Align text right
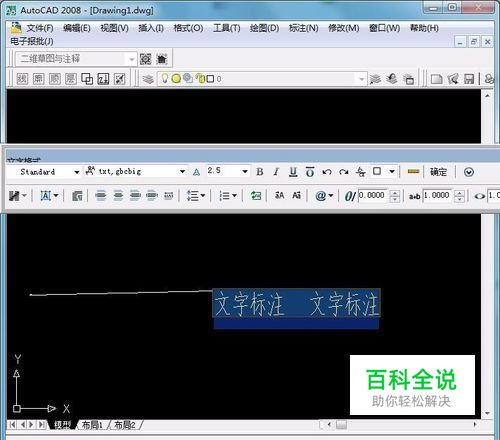The image size is (500, 440). tap(135, 196)
